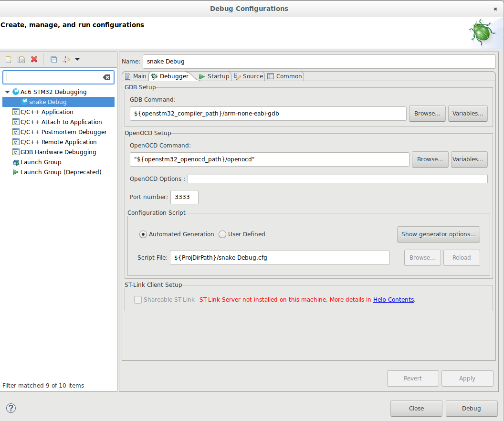Switch to the Source tab
The width and height of the screenshot is (504, 421).
248,76
